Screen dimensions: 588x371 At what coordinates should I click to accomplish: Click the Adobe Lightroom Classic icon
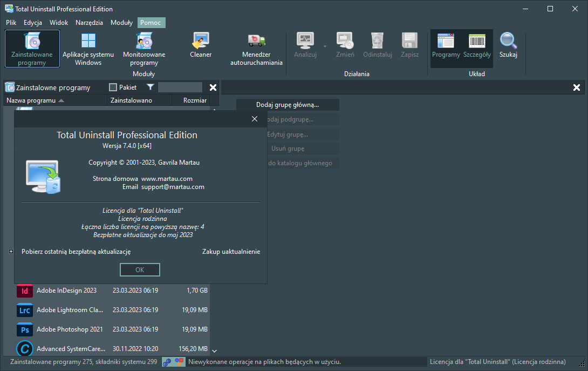pyautogui.click(x=25, y=310)
